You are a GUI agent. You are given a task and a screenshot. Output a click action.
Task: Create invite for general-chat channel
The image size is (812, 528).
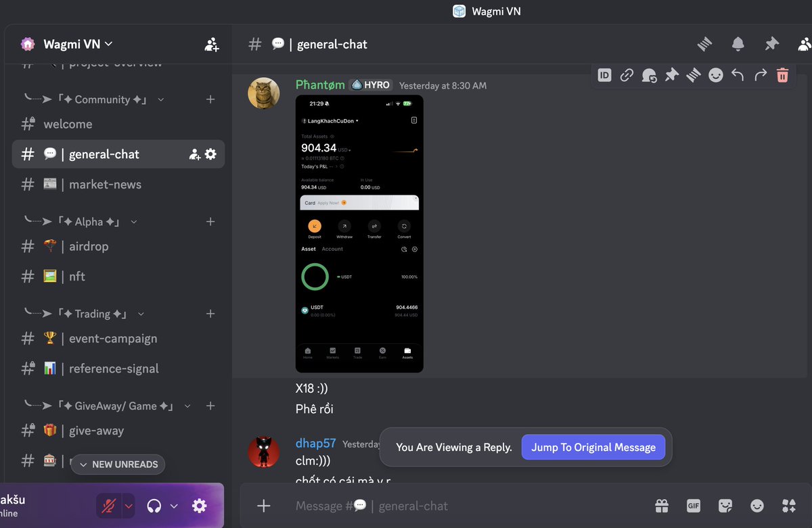click(x=194, y=154)
